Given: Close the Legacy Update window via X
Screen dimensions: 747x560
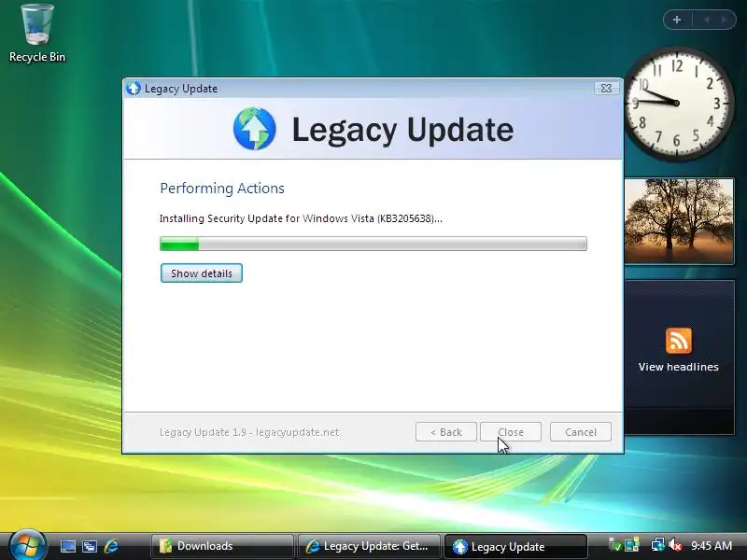Looking at the screenshot, I should 606,88.
